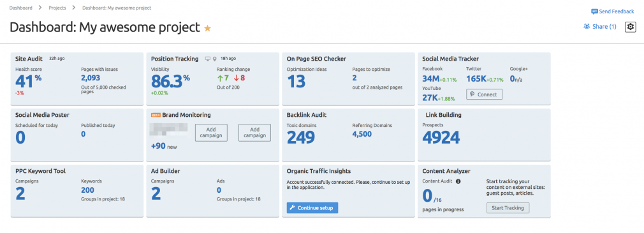Viewport: 644px width, 233px height.
Task: Click Start Tracking in Content Analyzer
Action: (x=508, y=208)
